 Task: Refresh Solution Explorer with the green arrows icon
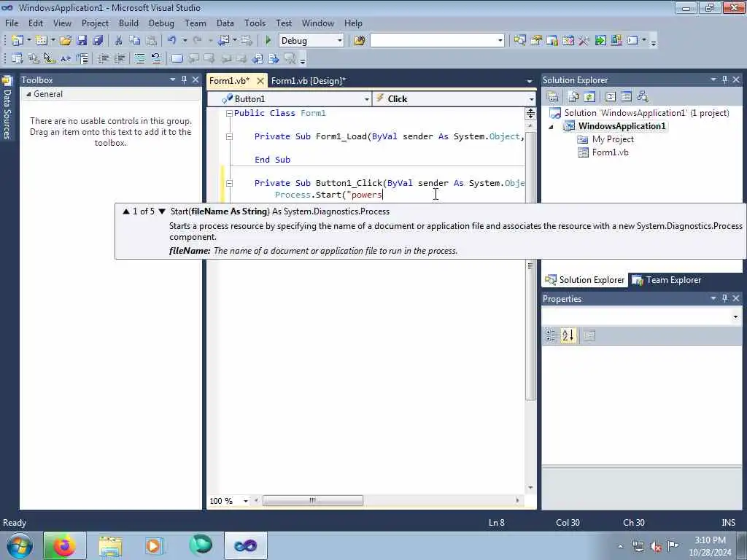click(x=589, y=97)
